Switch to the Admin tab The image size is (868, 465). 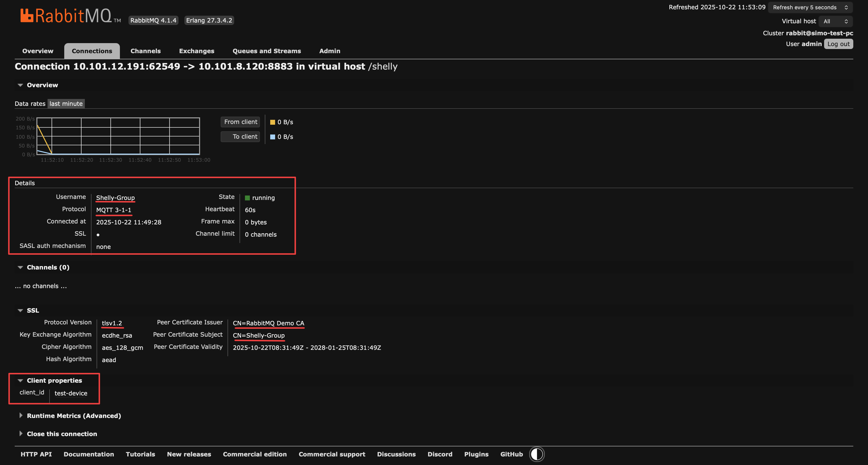click(x=330, y=51)
